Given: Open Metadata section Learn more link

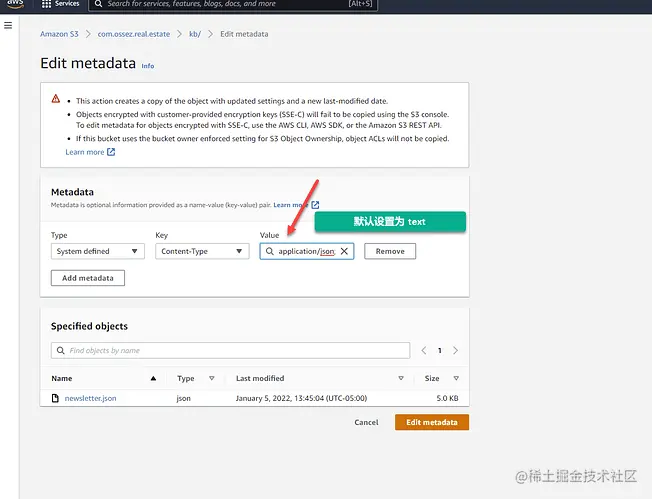Looking at the screenshot, I should 291,205.
